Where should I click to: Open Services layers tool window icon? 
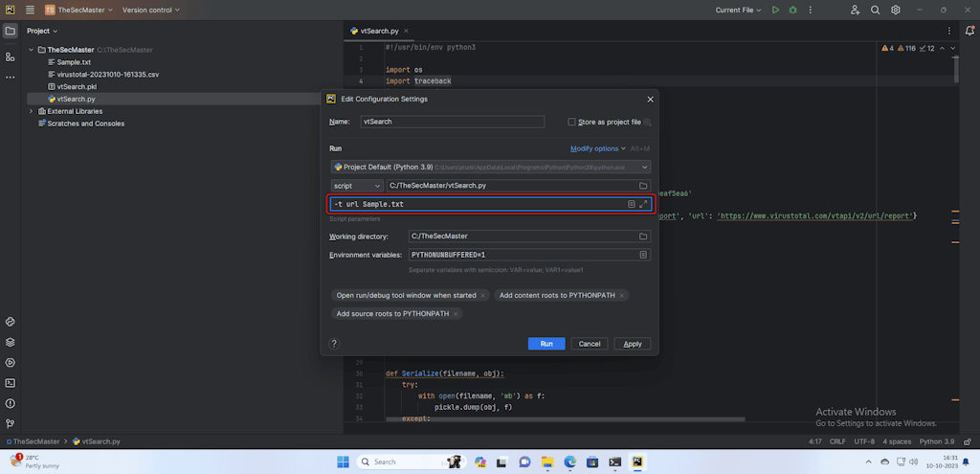point(10,342)
